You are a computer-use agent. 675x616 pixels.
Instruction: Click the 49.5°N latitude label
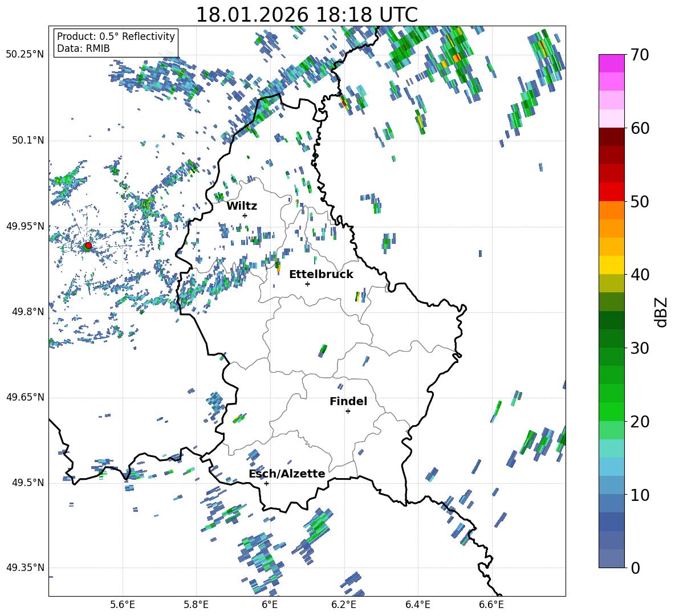pos(27,483)
